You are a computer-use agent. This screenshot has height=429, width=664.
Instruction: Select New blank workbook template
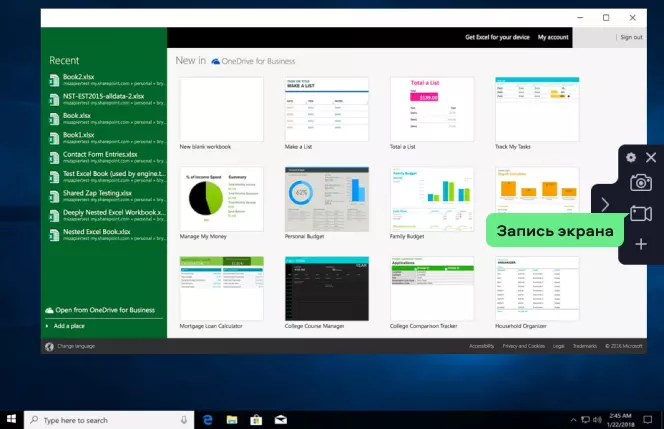coord(221,109)
